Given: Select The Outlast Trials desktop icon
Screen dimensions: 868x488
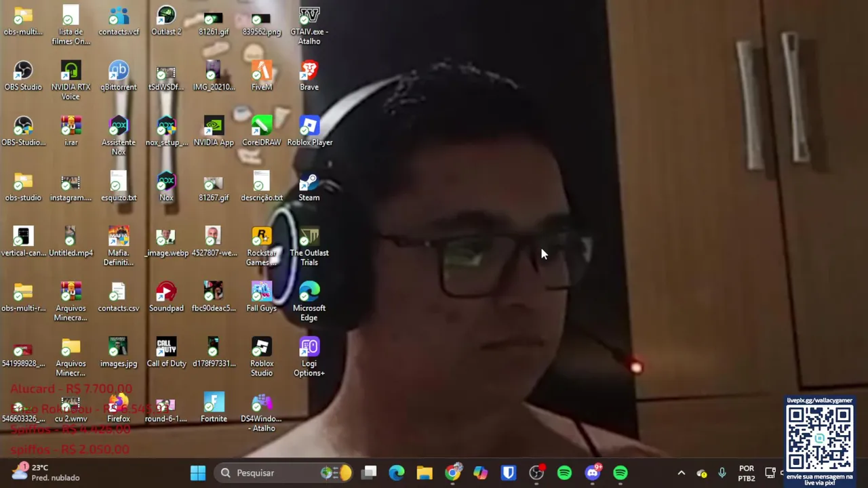Looking at the screenshot, I should tap(309, 247).
